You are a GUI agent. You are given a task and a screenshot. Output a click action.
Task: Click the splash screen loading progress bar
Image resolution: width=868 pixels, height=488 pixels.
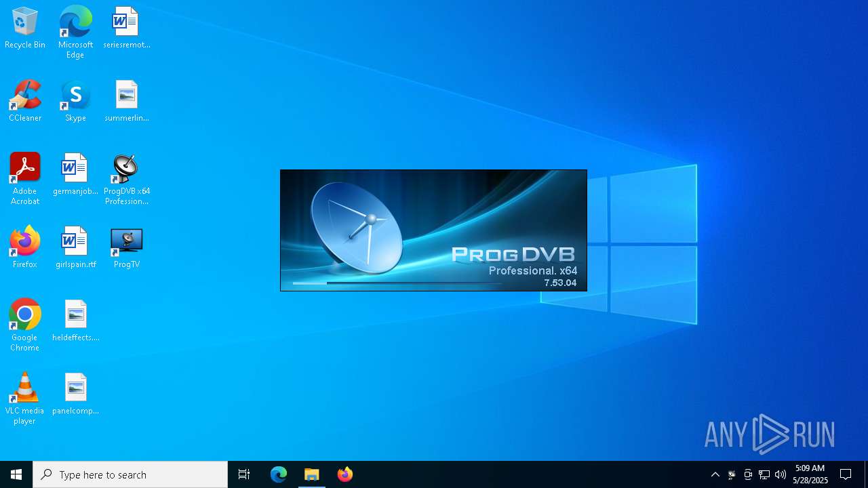[397, 283]
